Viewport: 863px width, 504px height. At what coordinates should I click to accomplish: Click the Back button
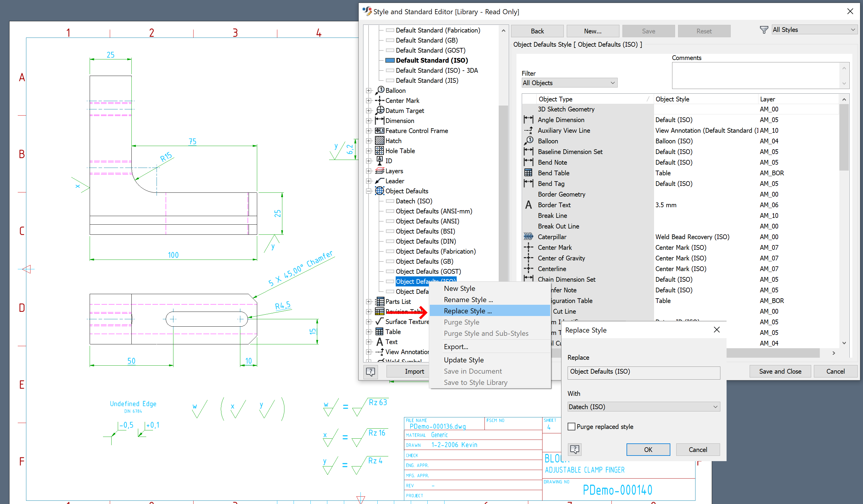tap(537, 31)
